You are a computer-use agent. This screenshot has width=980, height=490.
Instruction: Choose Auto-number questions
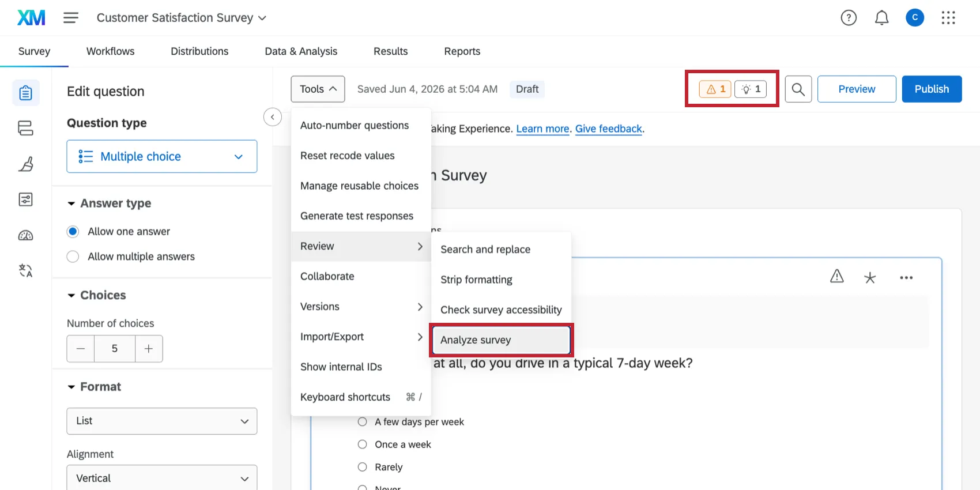click(x=361, y=126)
